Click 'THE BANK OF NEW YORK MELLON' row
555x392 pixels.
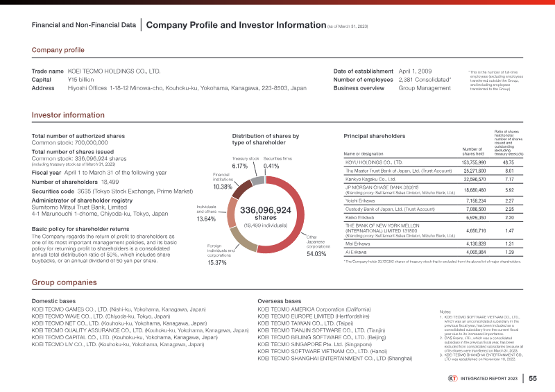[433, 230]
